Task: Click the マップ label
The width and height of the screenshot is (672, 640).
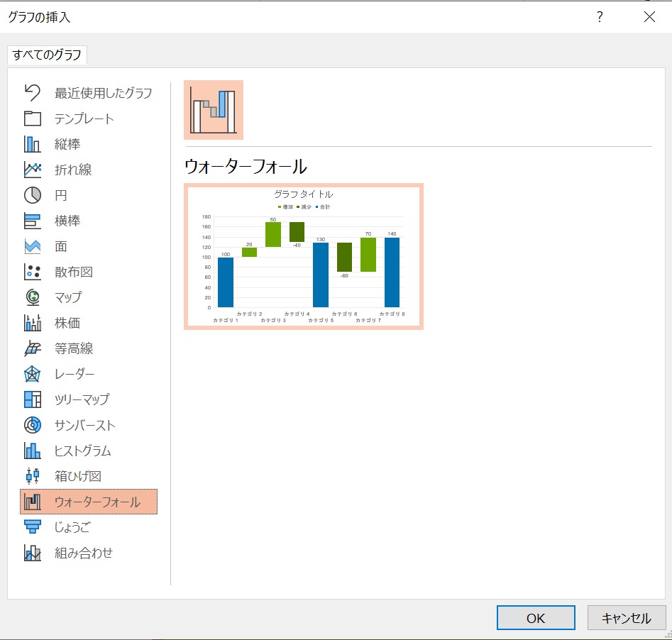Action: [67, 297]
